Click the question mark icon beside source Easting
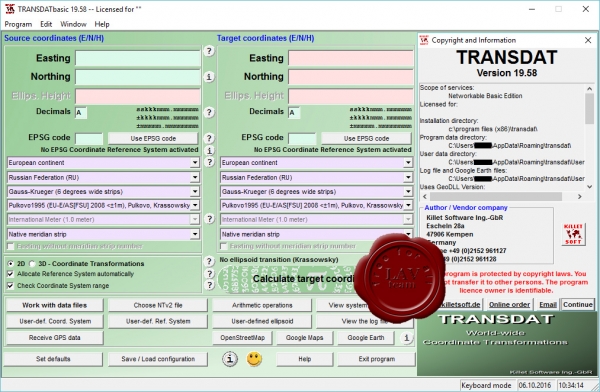This screenshot has height=392, width=600. click(209, 51)
